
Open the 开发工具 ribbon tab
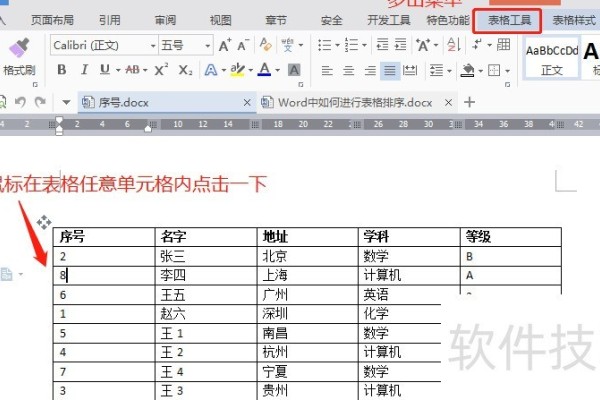tap(389, 20)
